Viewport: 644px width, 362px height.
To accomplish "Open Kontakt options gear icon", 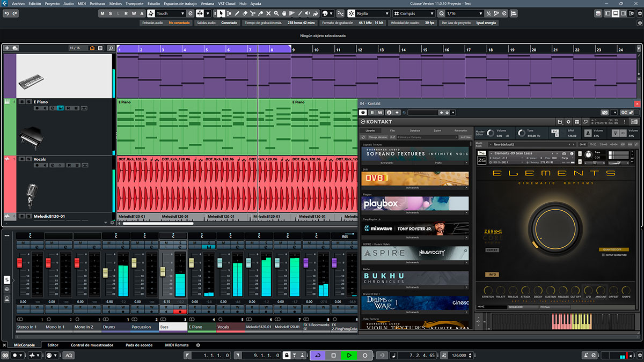I will coord(568,122).
